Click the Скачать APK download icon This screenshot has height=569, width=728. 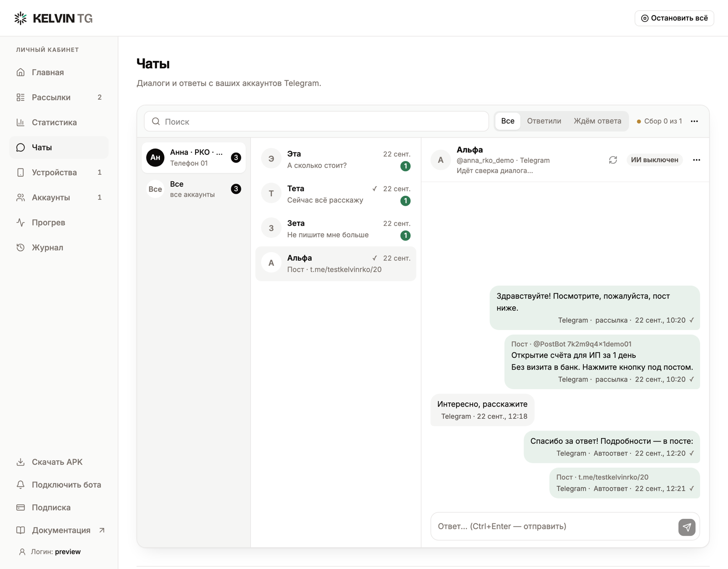[20, 462]
